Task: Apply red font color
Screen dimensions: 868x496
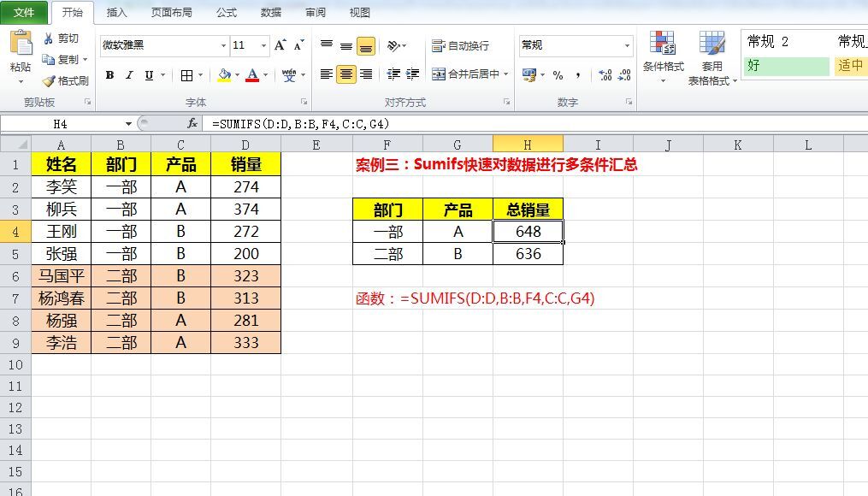Action: (252, 74)
